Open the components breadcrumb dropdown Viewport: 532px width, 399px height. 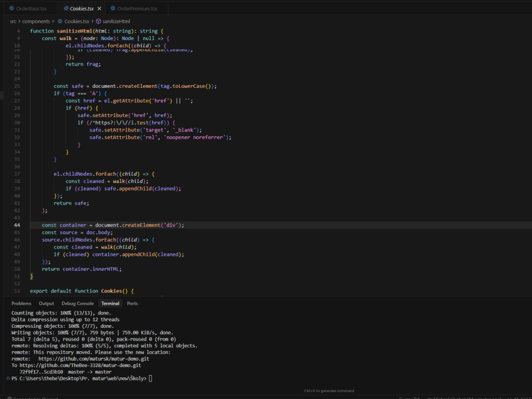[x=36, y=21]
